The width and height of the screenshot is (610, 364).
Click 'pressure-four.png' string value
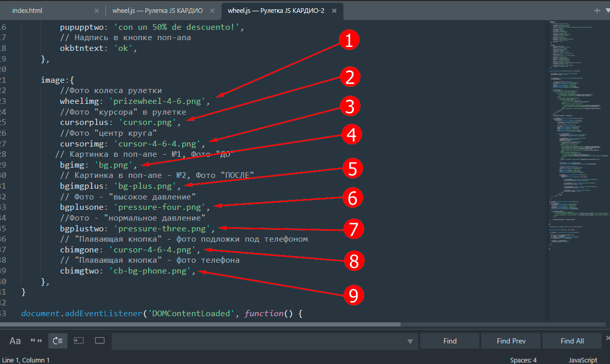pyautogui.click(x=160, y=207)
